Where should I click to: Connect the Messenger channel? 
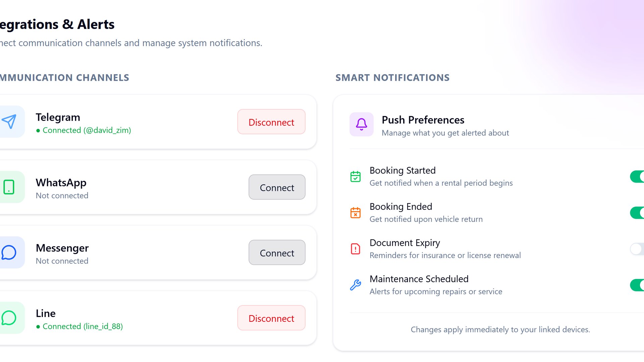coord(277,253)
